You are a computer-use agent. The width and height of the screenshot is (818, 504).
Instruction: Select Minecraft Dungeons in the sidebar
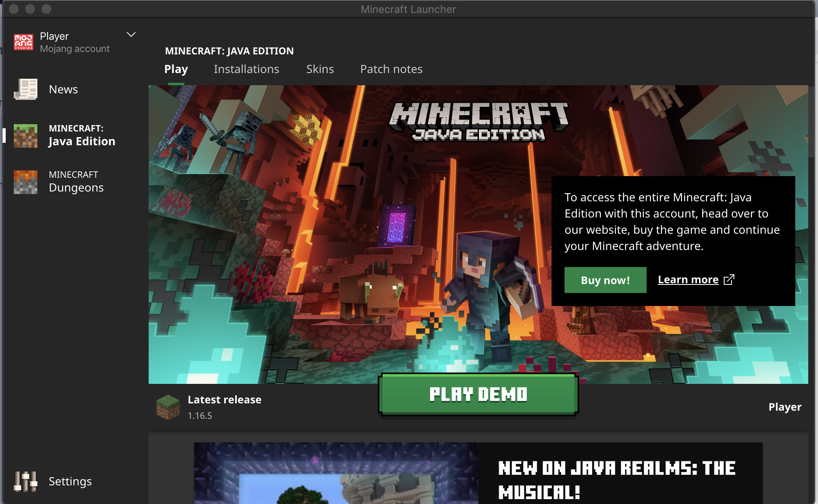point(76,182)
